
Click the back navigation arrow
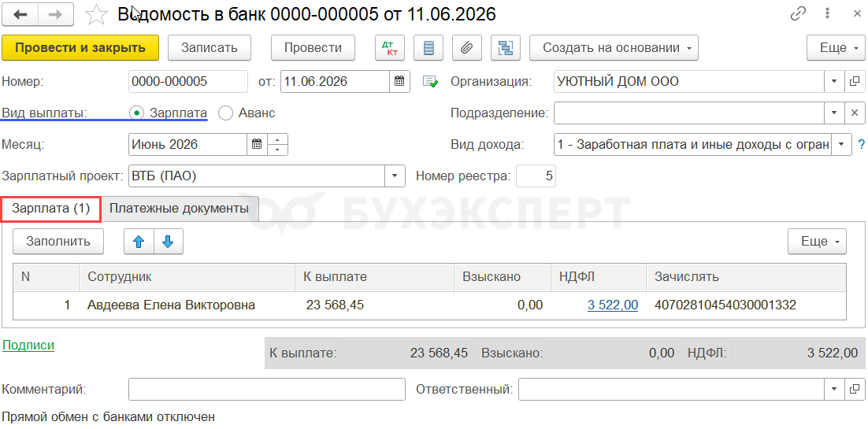pyautogui.click(x=21, y=14)
